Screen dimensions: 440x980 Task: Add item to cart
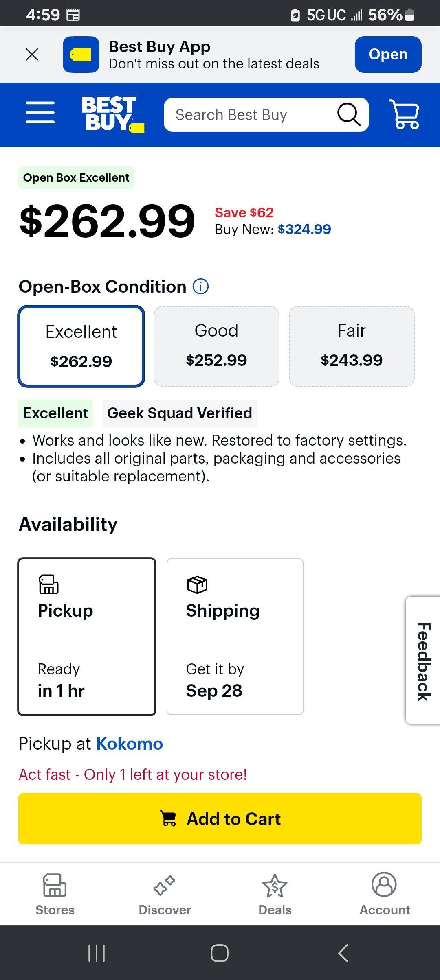(x=220, y=818)
